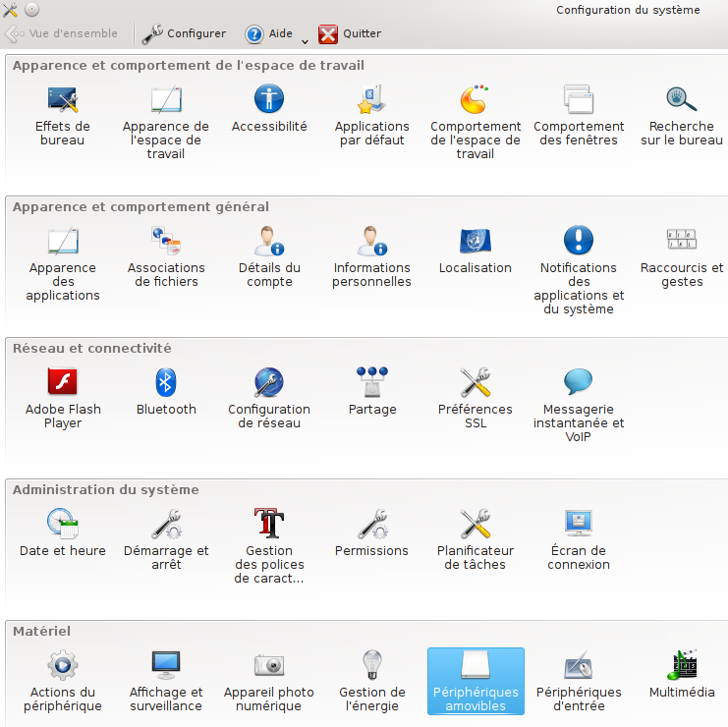The image size is (728, 727).
Task: Open Apparence des applications
Action: tap(63, 264)
